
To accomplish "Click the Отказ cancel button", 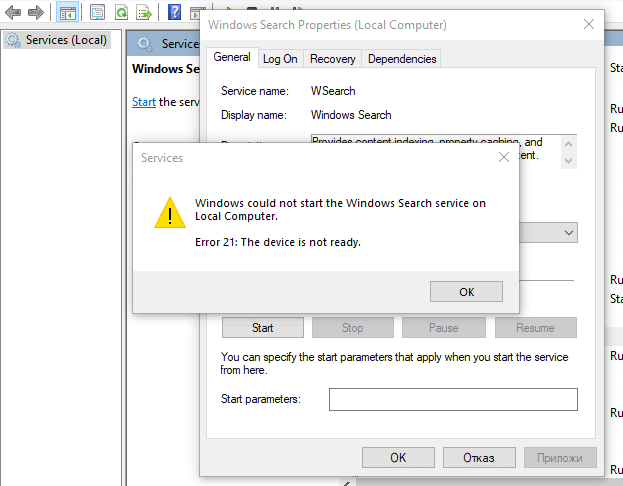I will click(x=479, y=457).
